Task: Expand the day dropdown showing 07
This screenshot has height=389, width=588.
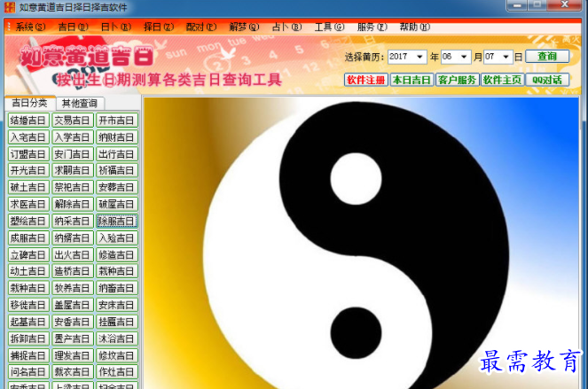Action: tap(506, 57)
